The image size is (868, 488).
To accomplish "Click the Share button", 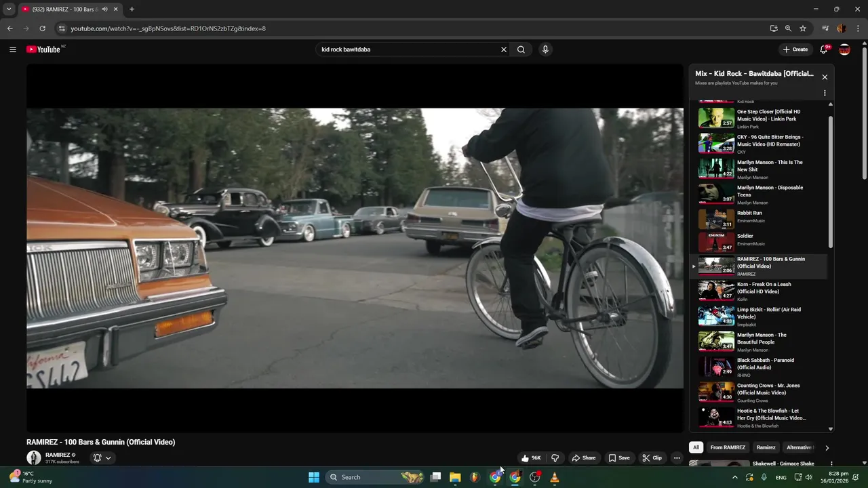I will coord(583,457).
